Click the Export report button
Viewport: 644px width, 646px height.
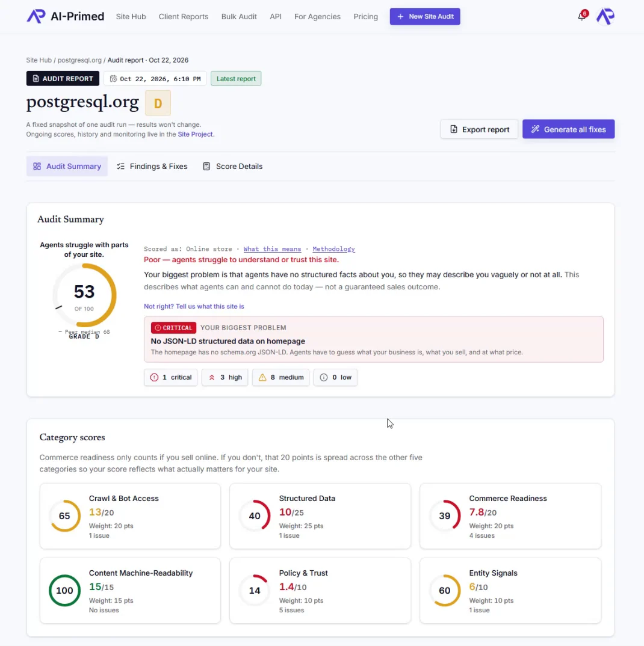tap(479, 129)
